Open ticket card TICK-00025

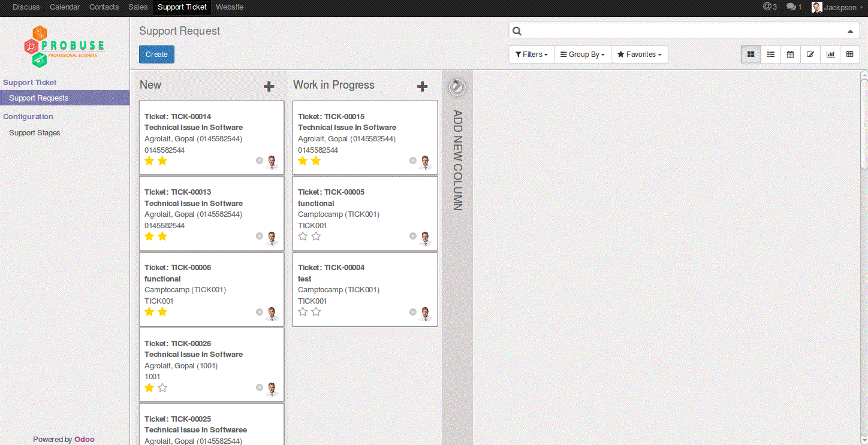(212, 424)
